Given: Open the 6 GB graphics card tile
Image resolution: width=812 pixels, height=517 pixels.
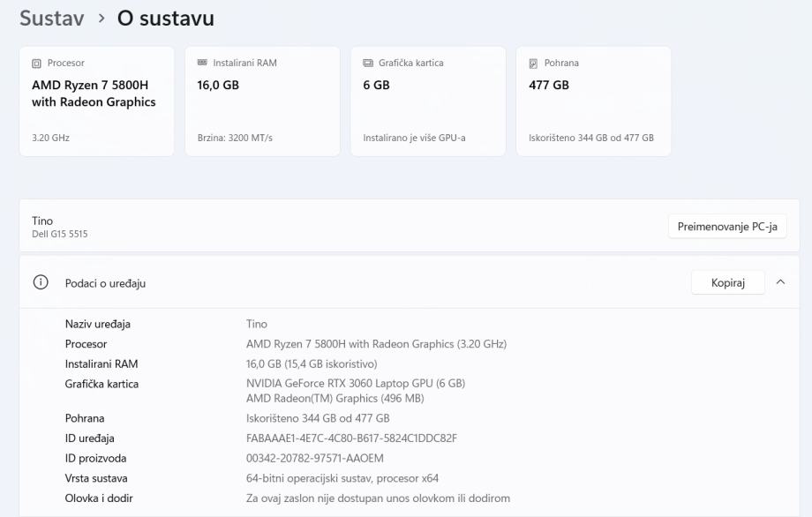Looking at the screenshot, I should [428, 101].
